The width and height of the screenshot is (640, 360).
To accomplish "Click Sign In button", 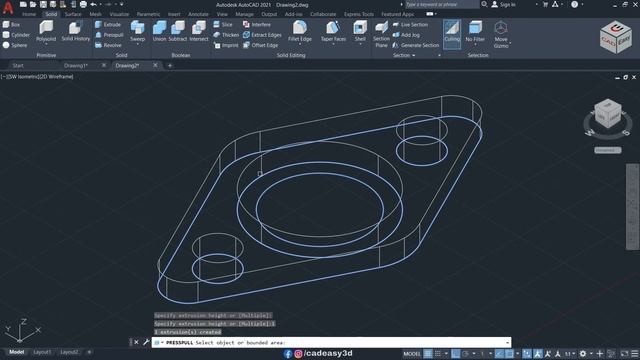I will click(x=504, y=4).
